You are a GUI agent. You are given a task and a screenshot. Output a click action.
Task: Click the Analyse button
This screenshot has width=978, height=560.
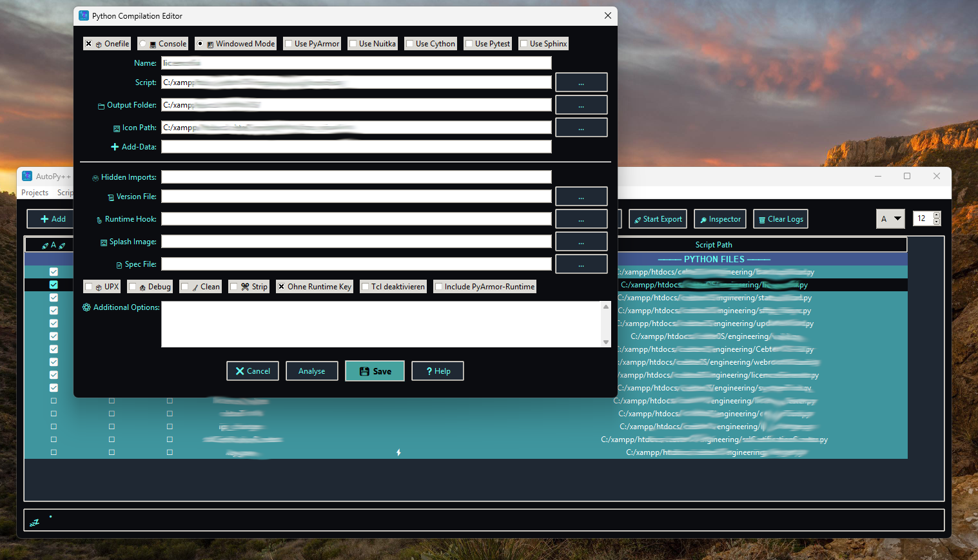(x=311, y=371)
